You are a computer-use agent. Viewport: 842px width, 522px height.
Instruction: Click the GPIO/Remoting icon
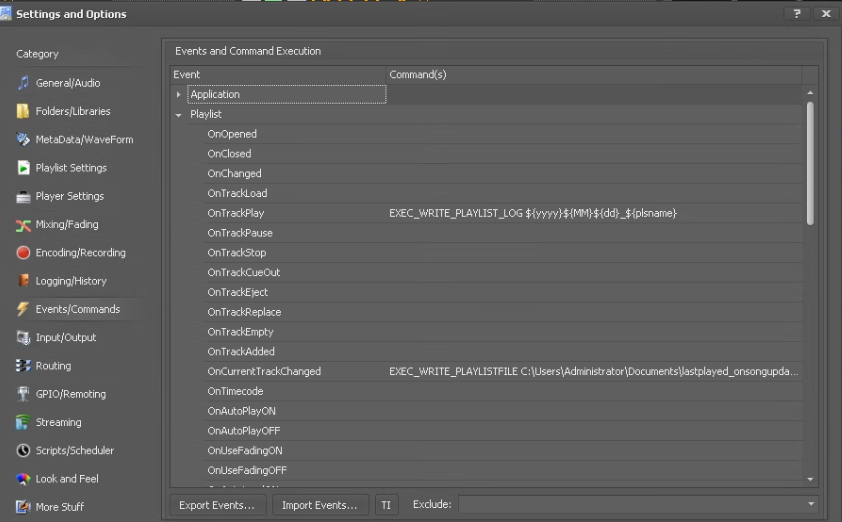tap(23, 394)
